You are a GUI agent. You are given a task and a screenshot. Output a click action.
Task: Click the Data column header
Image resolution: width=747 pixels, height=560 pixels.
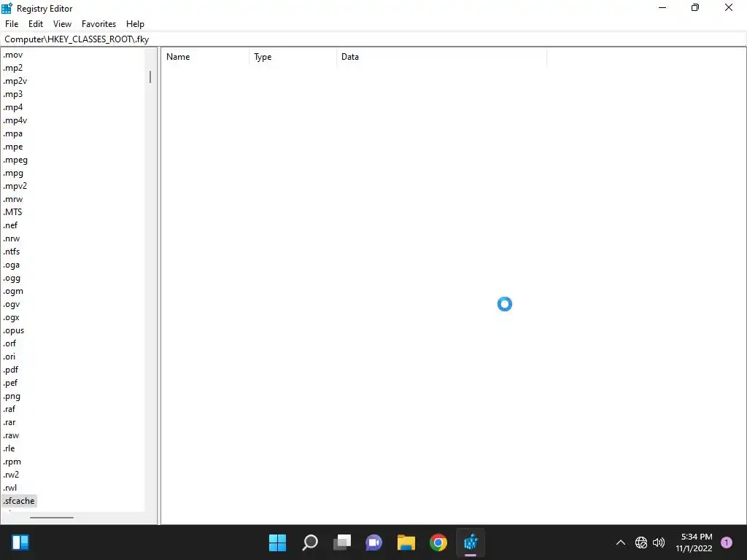click(x=441, y=57)
